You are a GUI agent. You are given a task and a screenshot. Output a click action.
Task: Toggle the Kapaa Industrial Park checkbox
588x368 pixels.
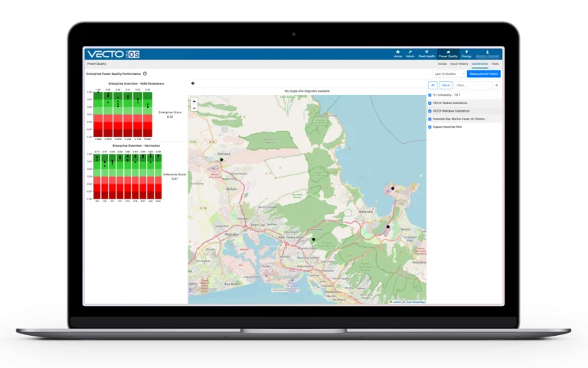[430, 127]
